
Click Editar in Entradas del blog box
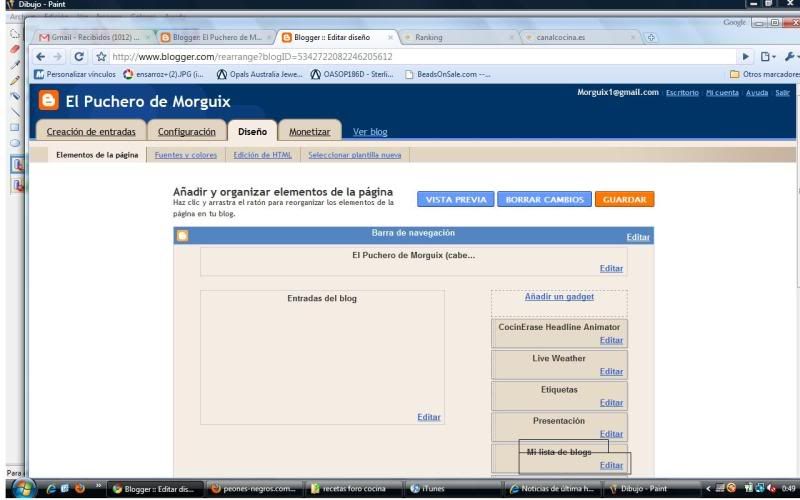pos(429,417)
